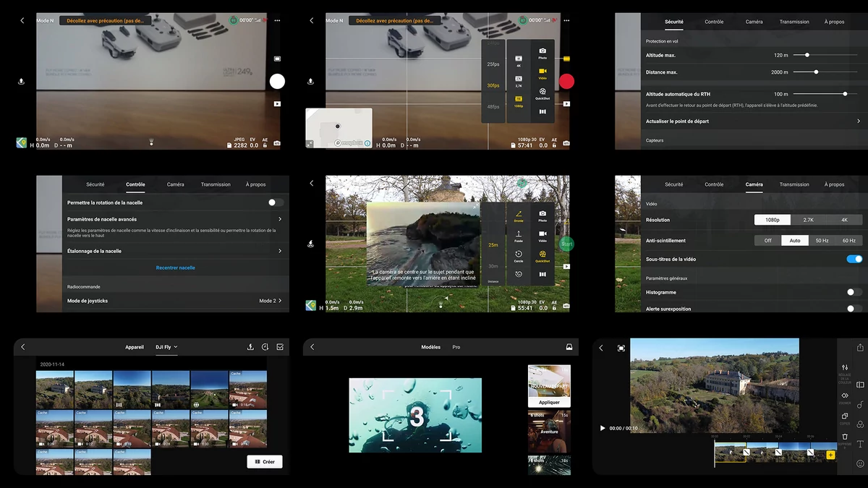Select Photo mode icon in the fps options panel
The height and width of the screenshot is (488, 868).
(x=542, y=53)
